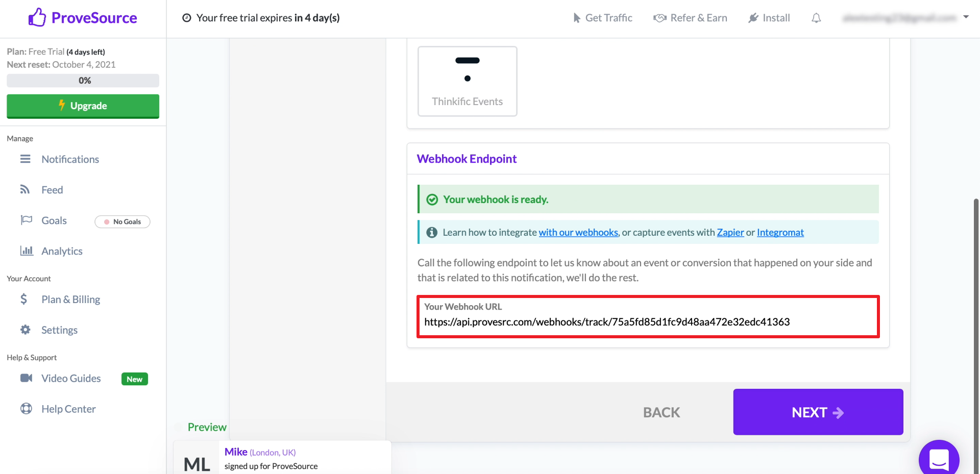Click the New badge by Video Guides

tap(135, 379)
